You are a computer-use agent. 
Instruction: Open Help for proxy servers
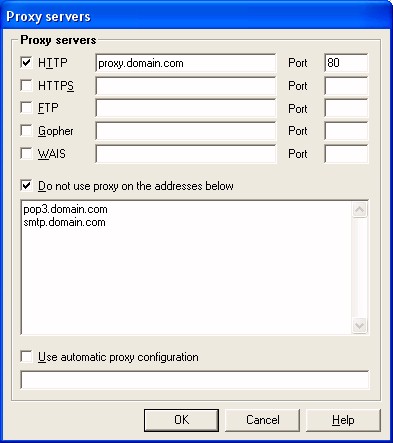click(x=343, y=420)
